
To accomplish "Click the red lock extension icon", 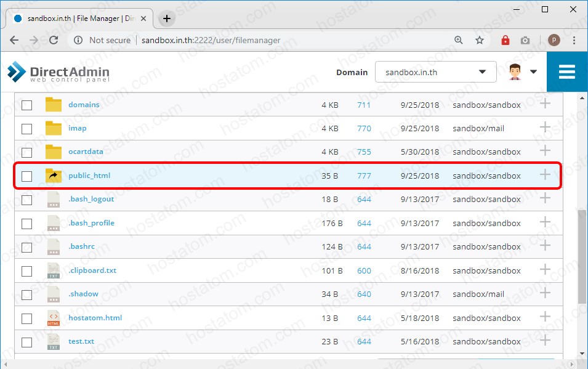I will pos(505,40).
